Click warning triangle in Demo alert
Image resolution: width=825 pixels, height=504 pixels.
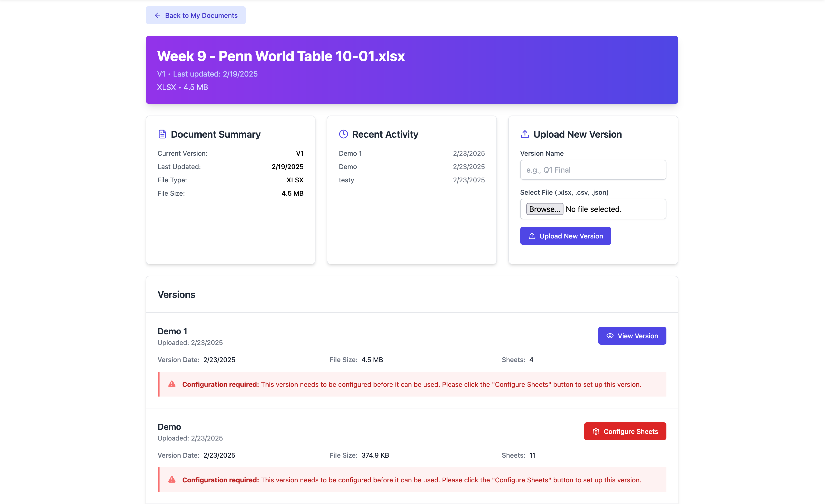(172, 480)
